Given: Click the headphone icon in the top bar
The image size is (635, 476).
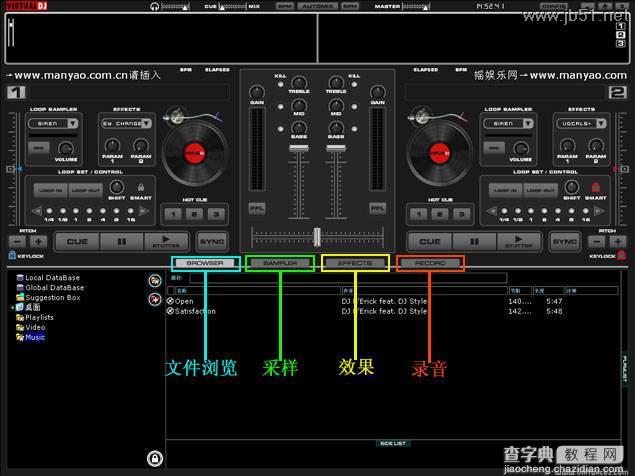Looking at the screenshot, I should 154,6.
